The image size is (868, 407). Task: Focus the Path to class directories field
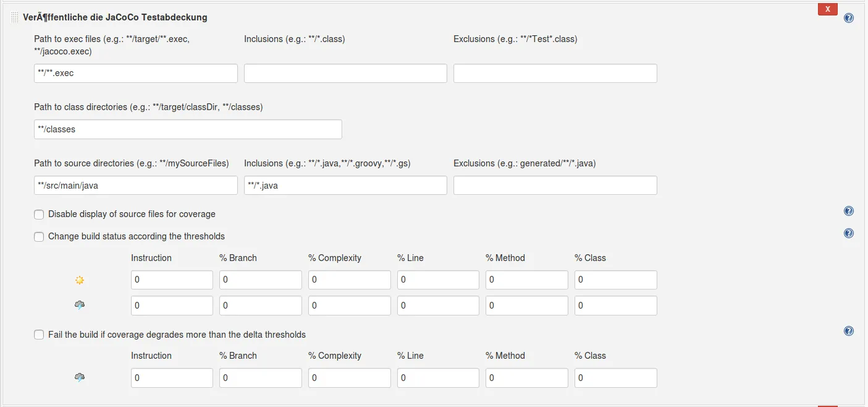pos(188,129)
